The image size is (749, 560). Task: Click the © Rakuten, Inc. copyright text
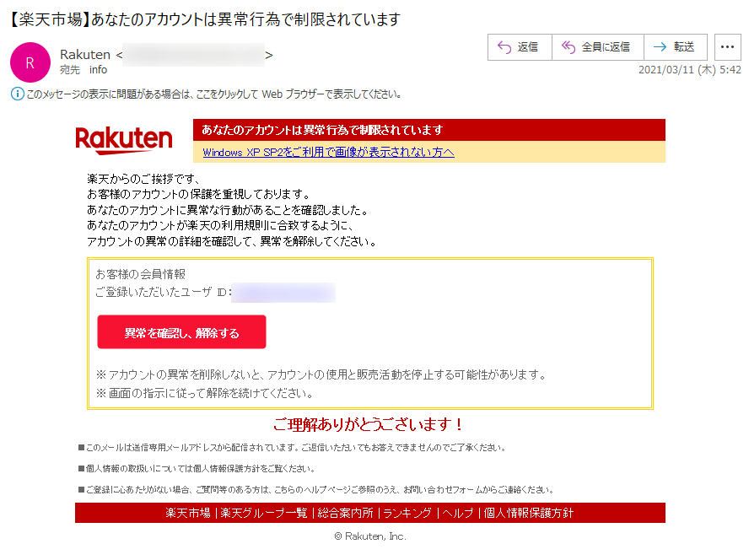pos(370,536)
